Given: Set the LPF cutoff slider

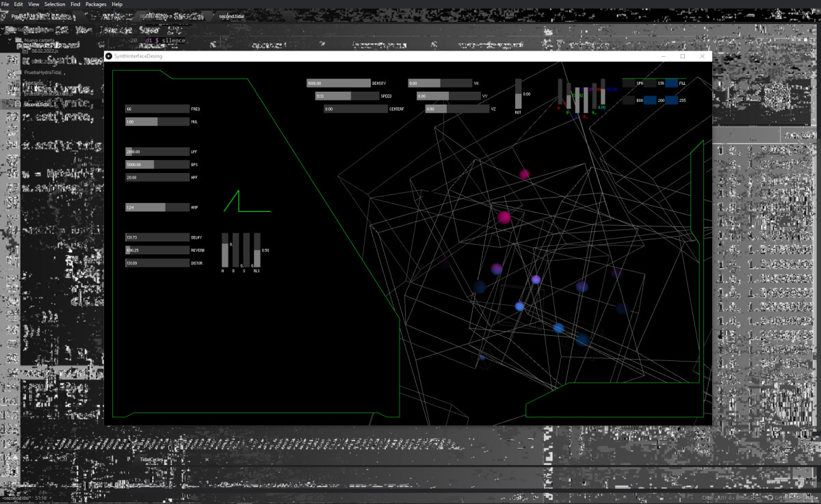Looking at the screenshot, I should [x=157, y=152].
